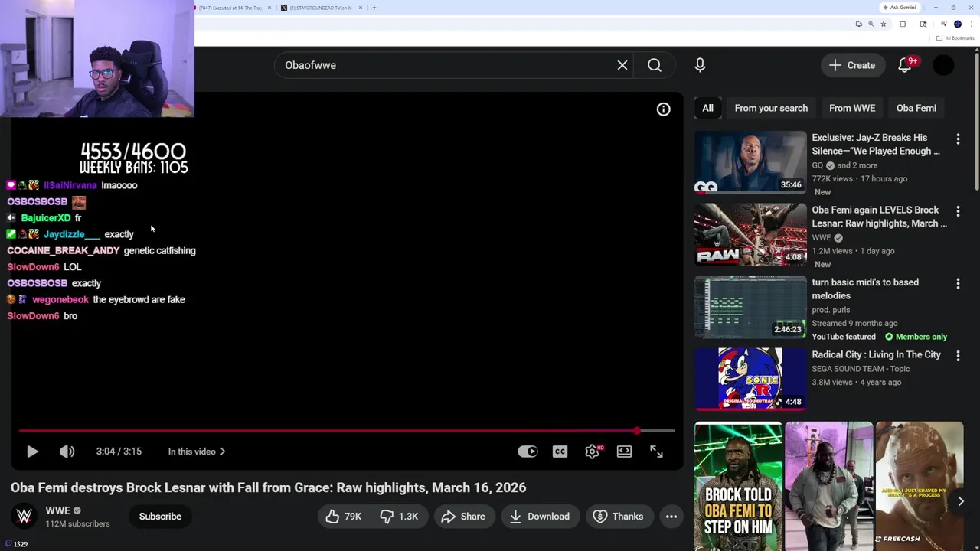Show next shorts with the right arrow
980x551 pixels.
tap(961, 501)
